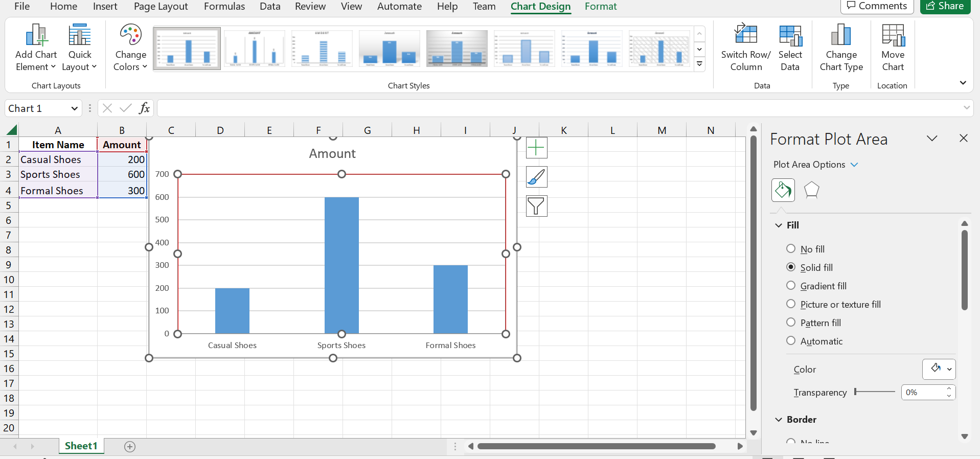Open the Insert ribbon tab
This screenshot has width=980, height=459.
coord(105,7)
